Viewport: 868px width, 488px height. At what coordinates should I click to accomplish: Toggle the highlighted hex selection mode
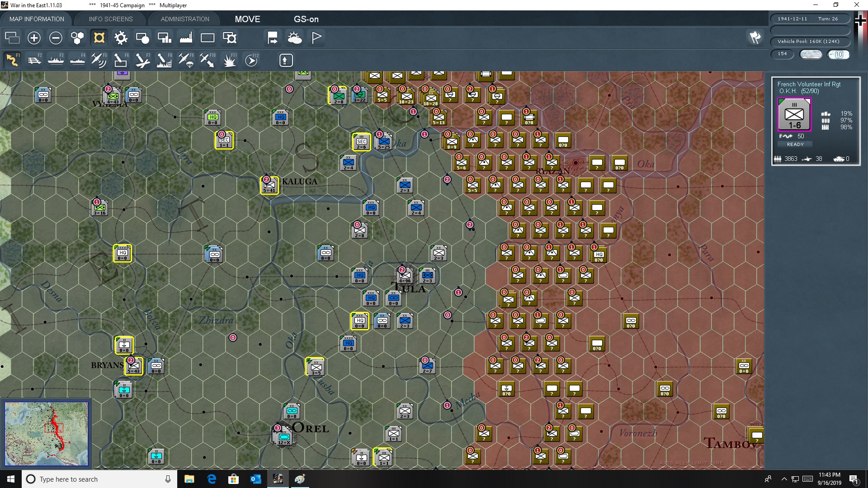click(x=99, y=38)
